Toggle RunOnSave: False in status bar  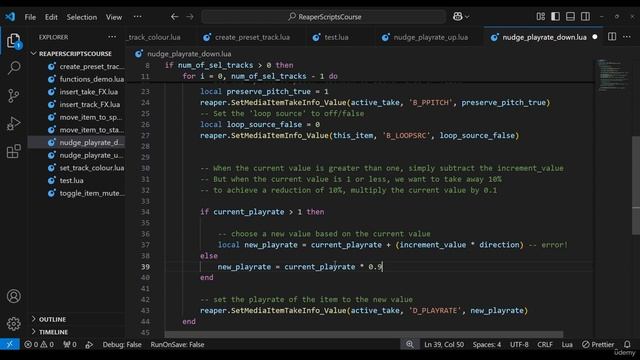tap(177, 344)
